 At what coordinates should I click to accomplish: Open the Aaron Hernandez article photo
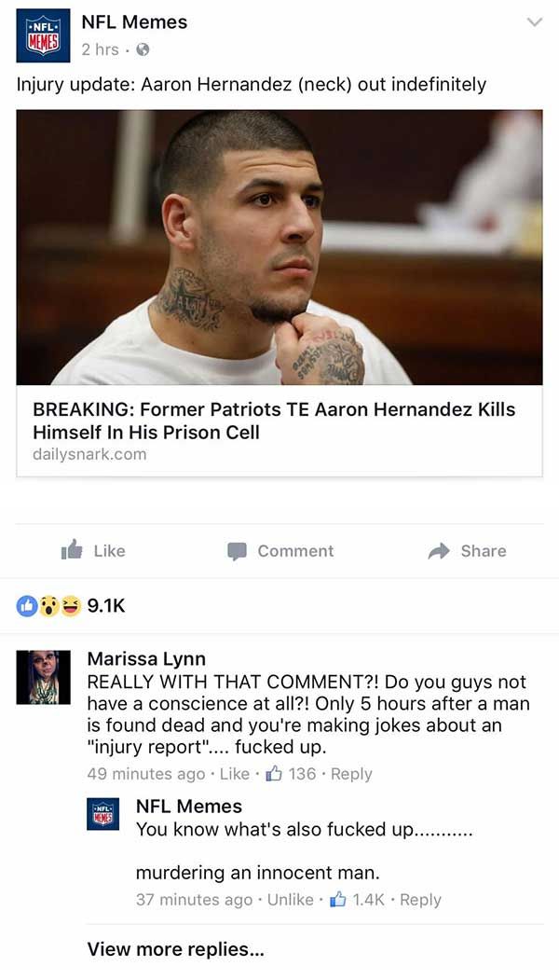point(279,247)
